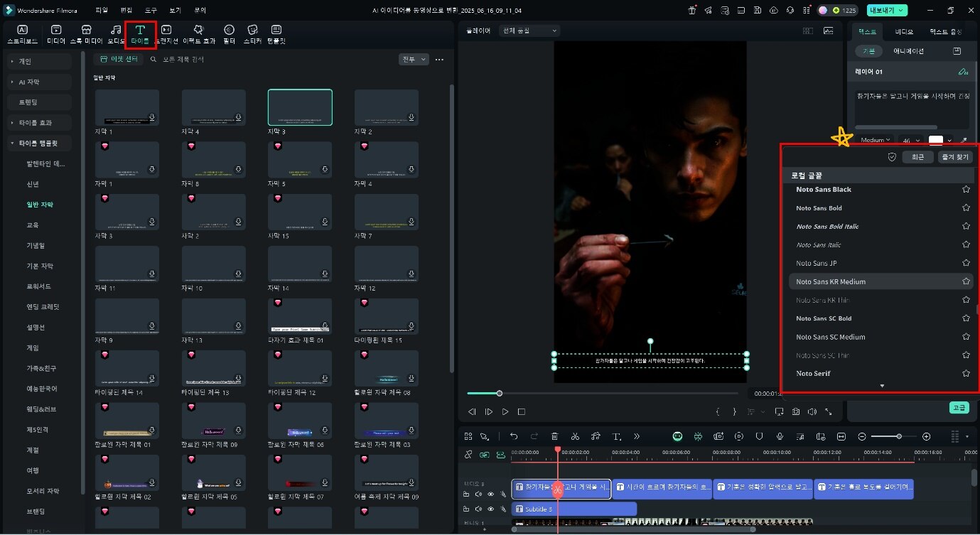Open the 전체 품질 preview quality dropdown

[529, 31]
